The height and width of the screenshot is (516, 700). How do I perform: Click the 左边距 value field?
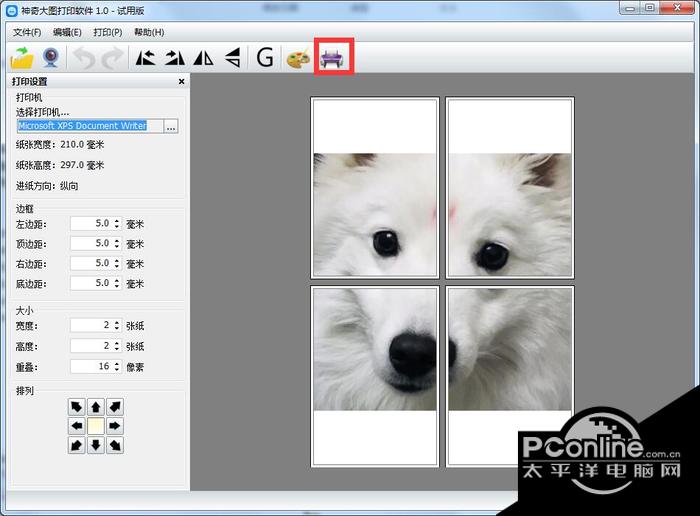coord(91,223)
